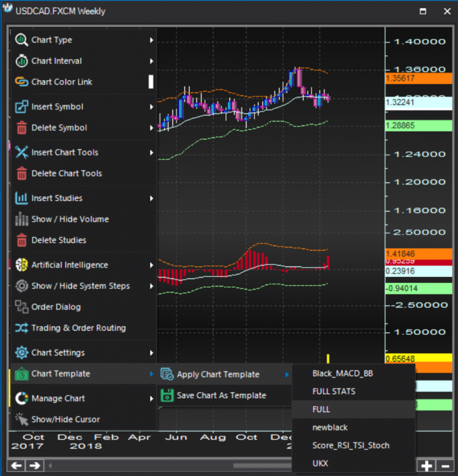Screen dimensions: 458x476
Task: Close the USDCAD.FXCM Weekly window
Action: pyautogui.click(x=447, y=11)
